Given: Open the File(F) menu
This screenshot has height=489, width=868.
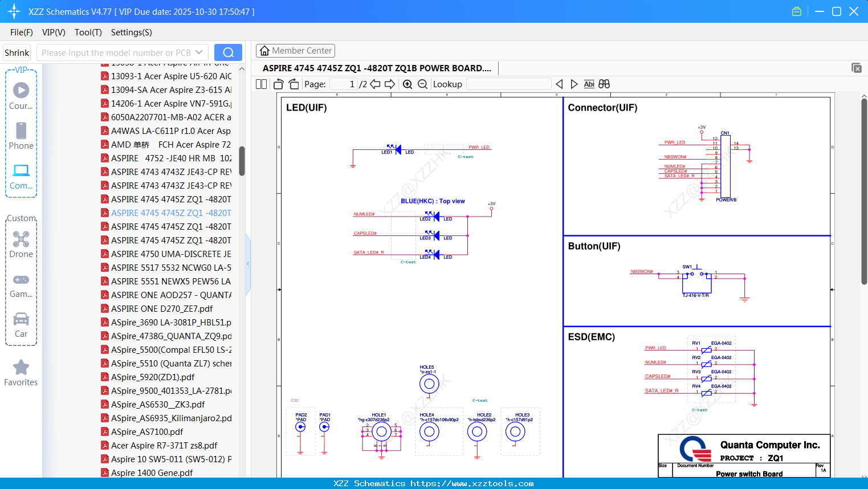Looking at the screenshot, I should [x=22, y=32].
